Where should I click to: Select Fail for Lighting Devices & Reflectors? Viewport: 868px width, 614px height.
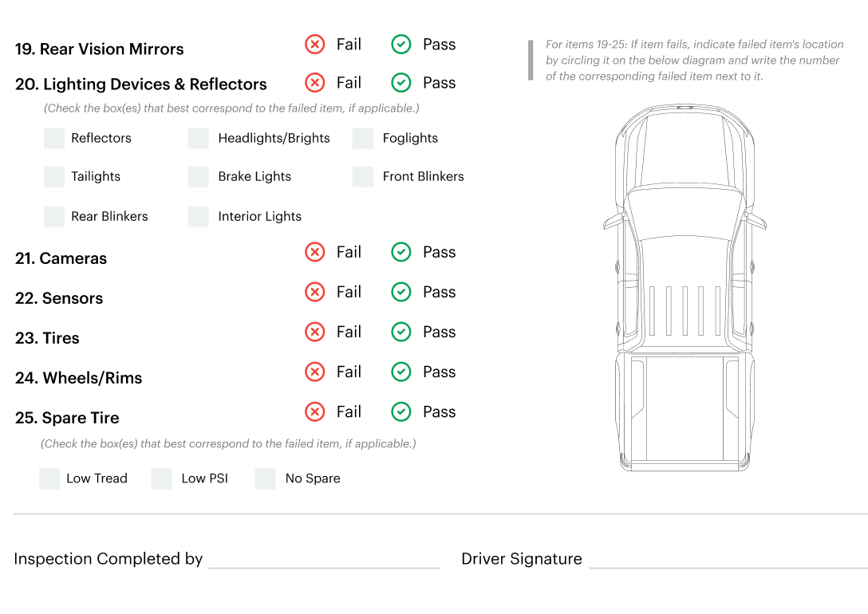point(314,83)
